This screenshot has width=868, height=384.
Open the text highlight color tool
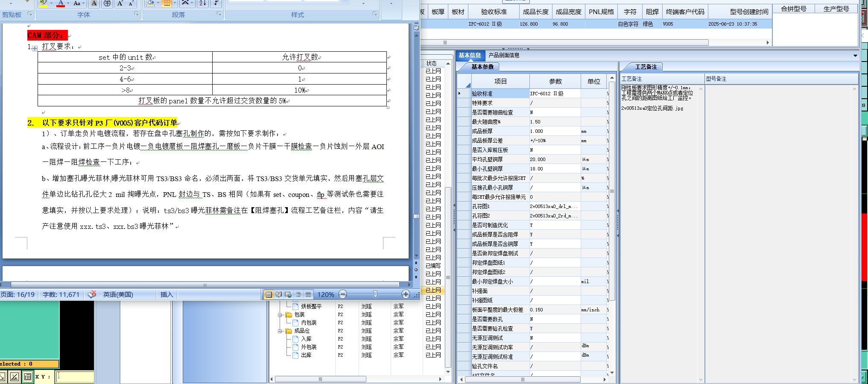point(43,3)
